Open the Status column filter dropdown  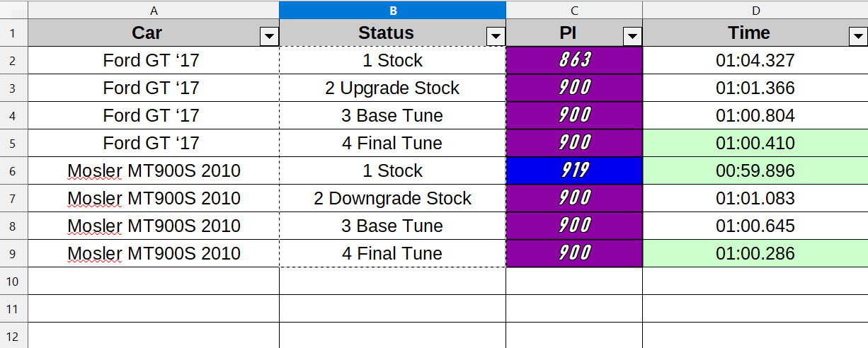[496, 37]
